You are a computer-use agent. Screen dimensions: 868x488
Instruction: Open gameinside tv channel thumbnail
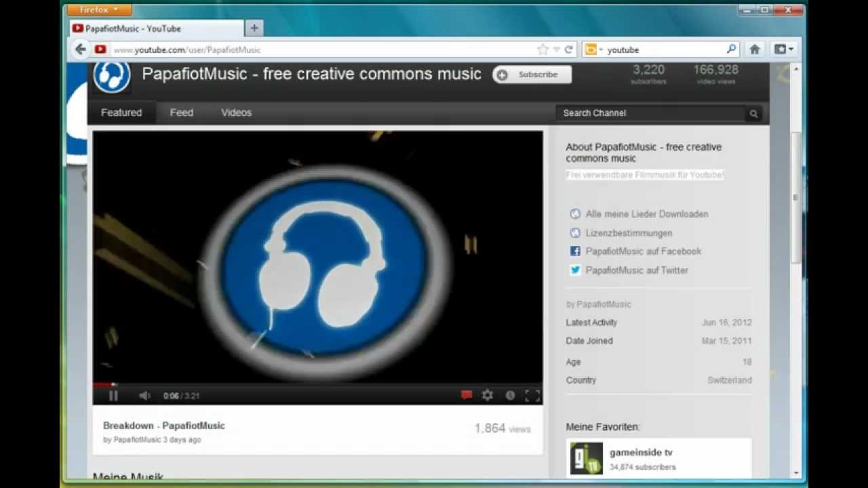tap(586, 459)
